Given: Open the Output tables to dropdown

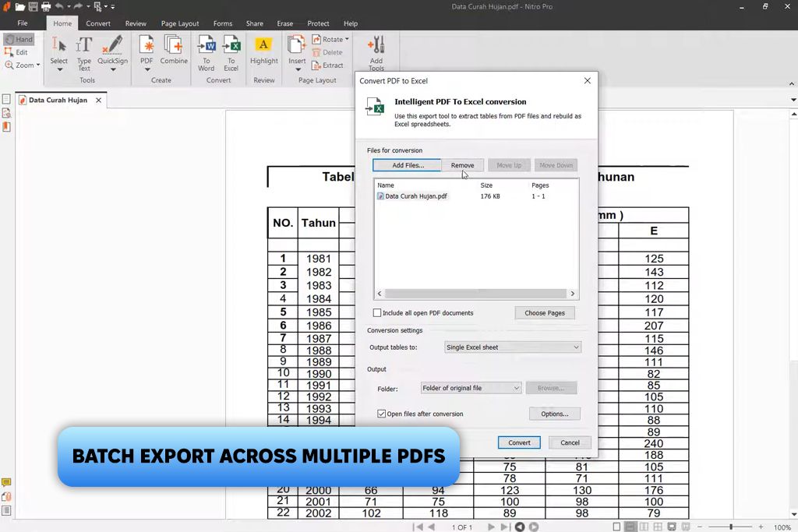Looking at the screenshot, I should [513, 347].
